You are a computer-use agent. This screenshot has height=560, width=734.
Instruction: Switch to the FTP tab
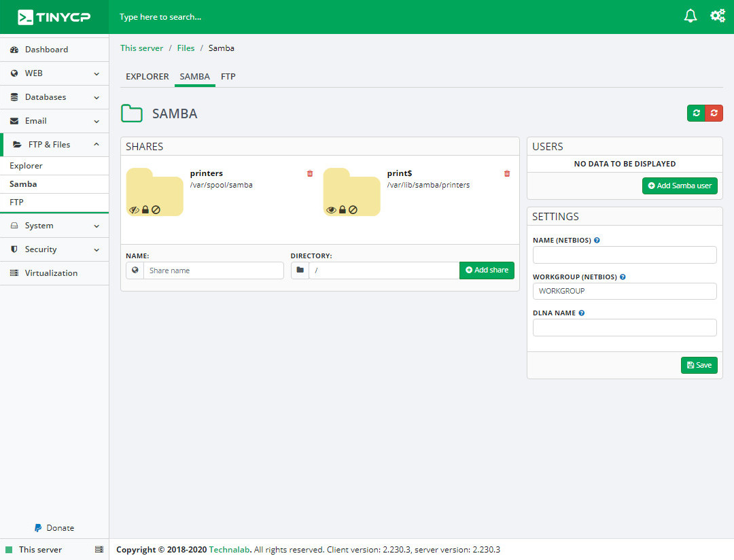click(x=228, y=76)
